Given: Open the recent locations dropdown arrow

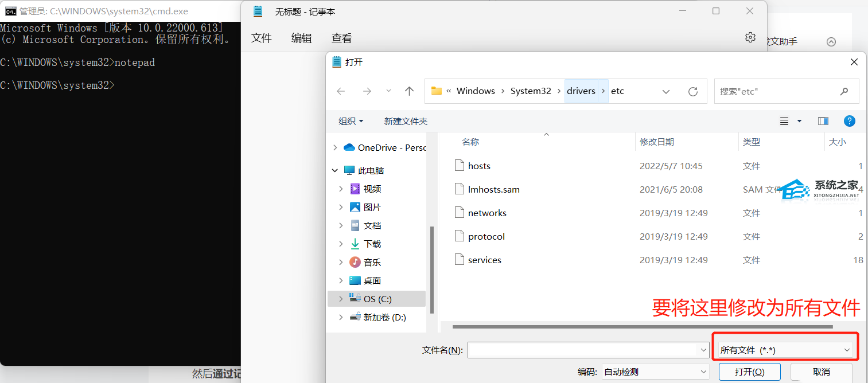Looking at the screenshot, I should tap(389, 91).
